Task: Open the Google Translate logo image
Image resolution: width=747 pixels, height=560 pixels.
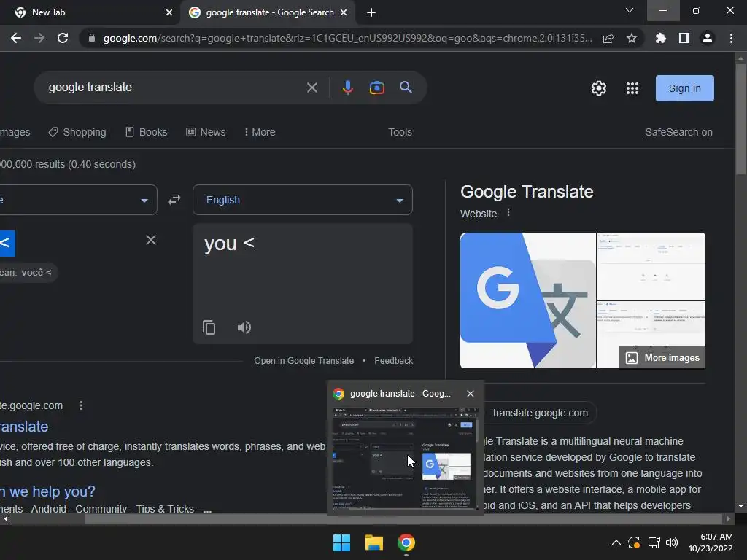Action: tap(528, 300)
